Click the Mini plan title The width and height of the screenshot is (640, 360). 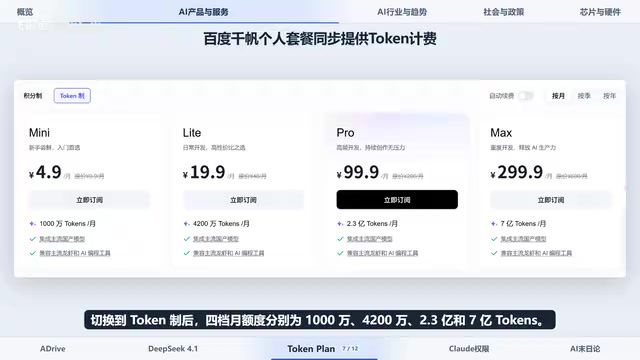coord(39,133)
